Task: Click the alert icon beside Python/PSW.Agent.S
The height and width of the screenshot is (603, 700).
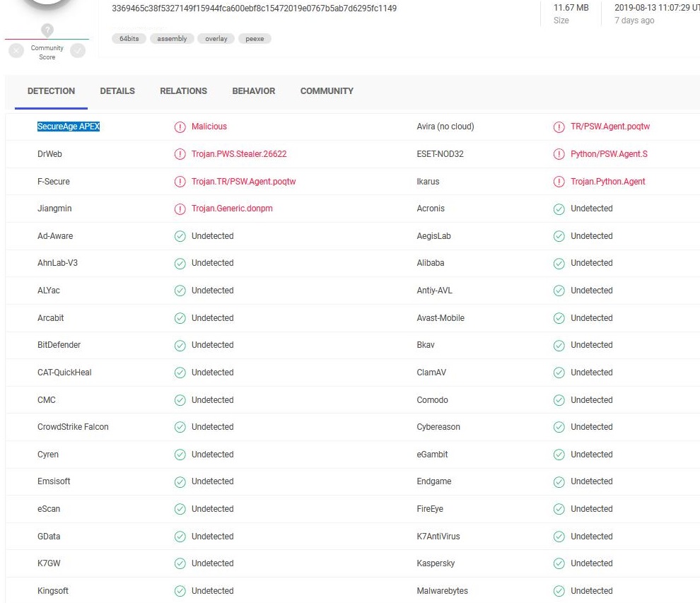Action: tap(559, 154)
